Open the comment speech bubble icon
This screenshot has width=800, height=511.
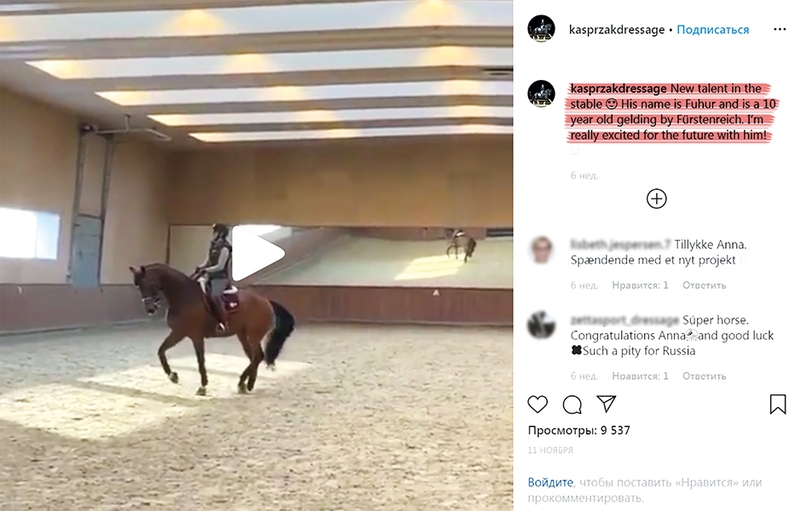click(572, 404)
